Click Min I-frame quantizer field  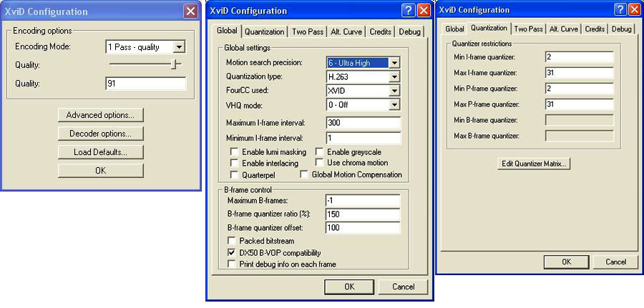(580, 56)
